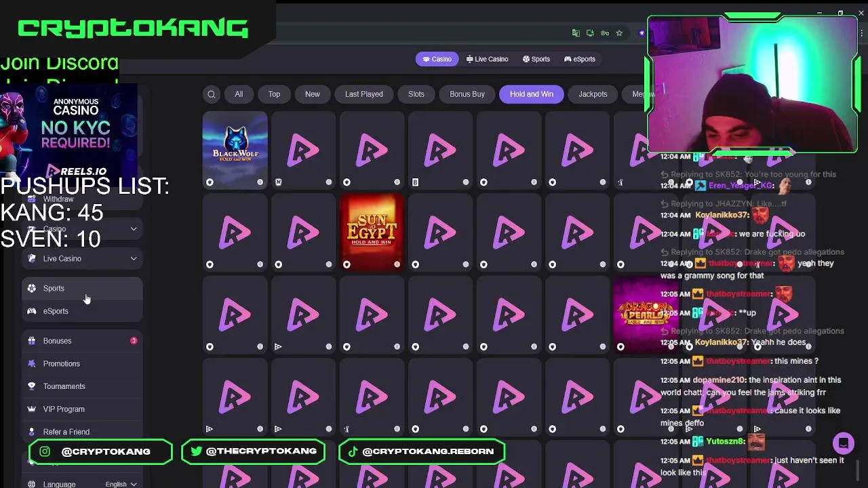Switch to the Casino top tab
The height and width of the screenshot is (488, 868).
coord(437,59)
